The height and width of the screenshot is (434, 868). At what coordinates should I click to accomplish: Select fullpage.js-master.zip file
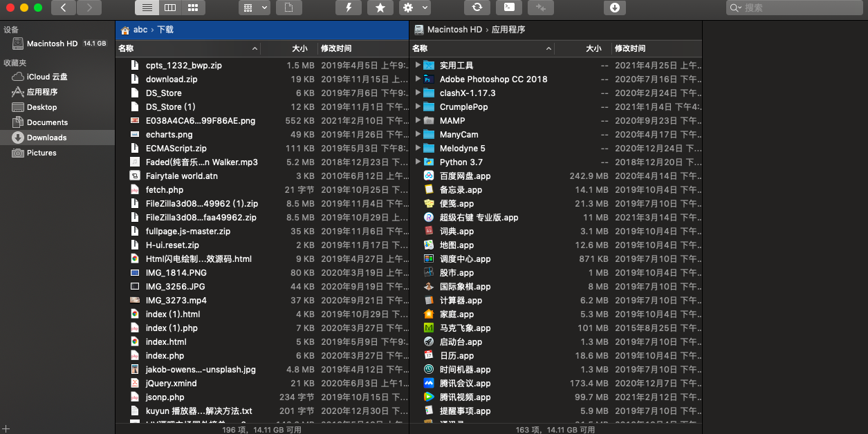pos(262,231)
